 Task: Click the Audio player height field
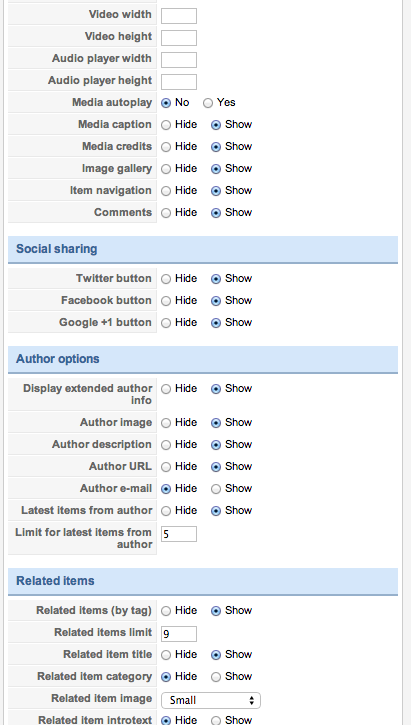[179, 82]
